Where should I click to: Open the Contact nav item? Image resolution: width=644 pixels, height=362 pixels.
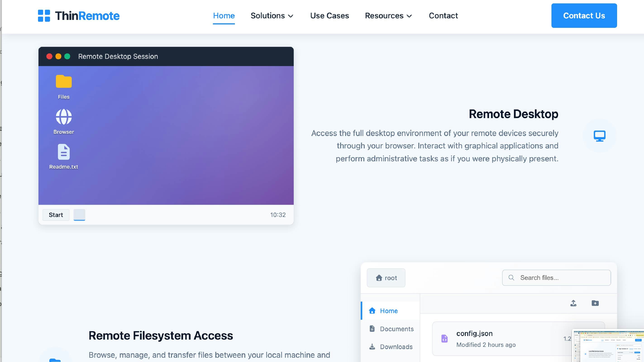click(443, 16)
